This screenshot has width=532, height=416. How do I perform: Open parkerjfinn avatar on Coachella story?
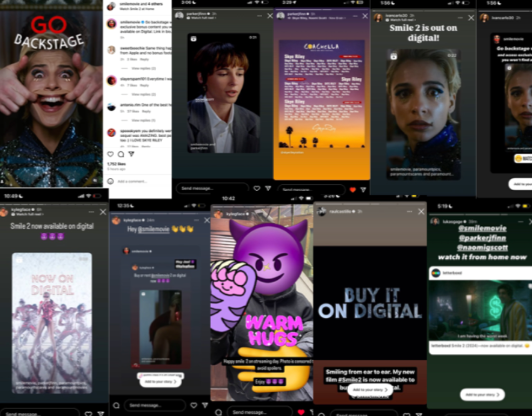click(x=281, y=16)
